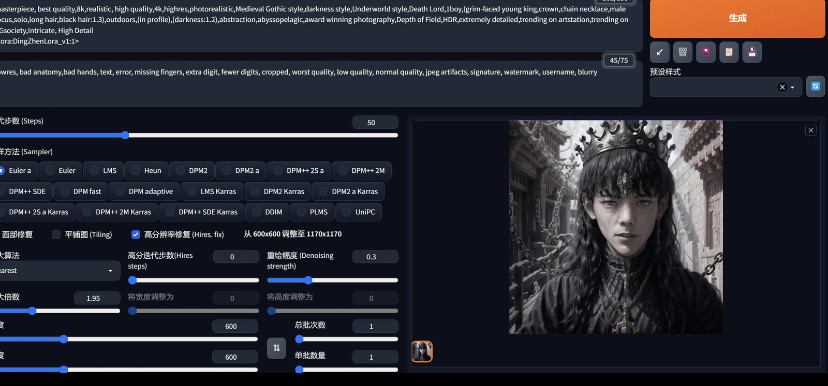
Task: Click the large generated king portrait image
Action: [616, 227]
